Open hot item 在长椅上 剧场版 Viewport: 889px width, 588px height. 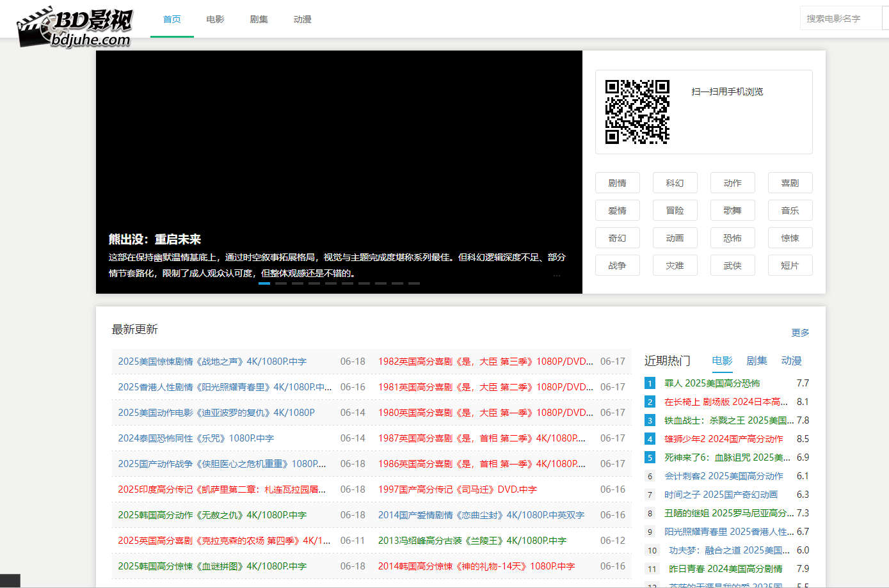726,402
